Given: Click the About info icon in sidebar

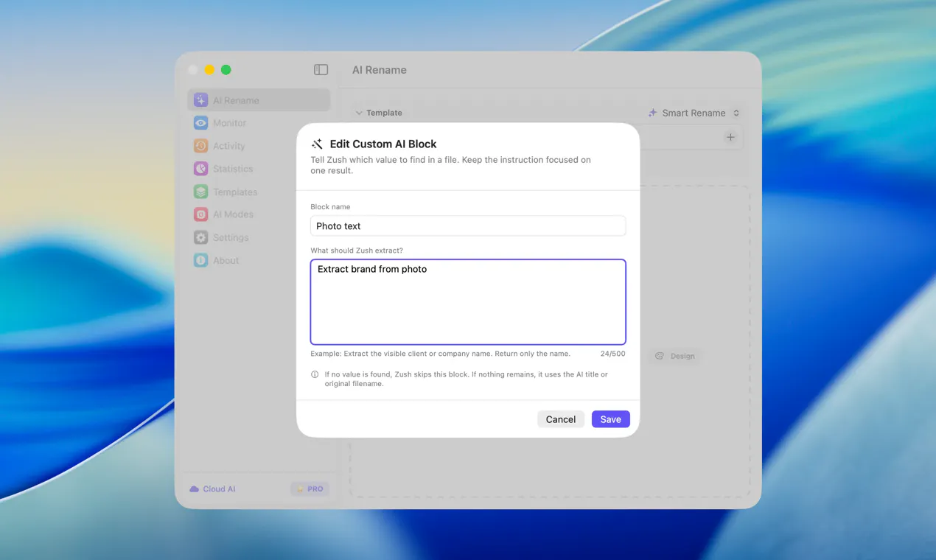Looking at the screenshot, I should point(200,260).
